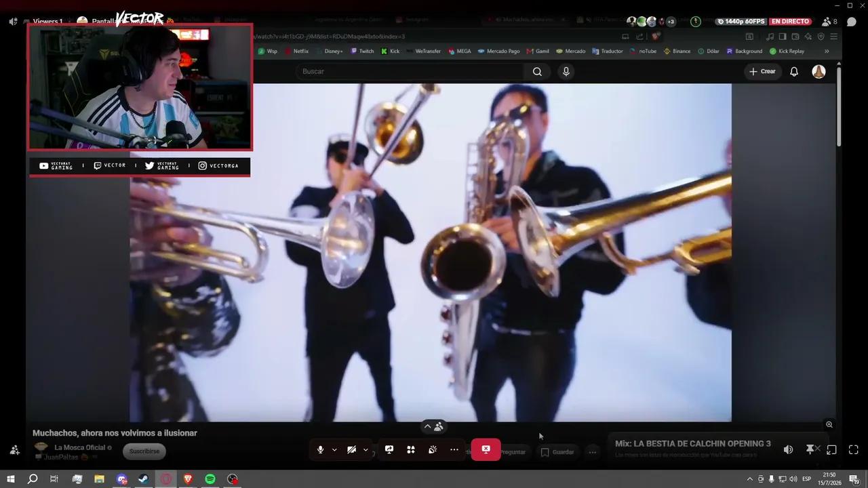Viewport: 868px width, 488px height.
Task: Toggle the camera off/on button
Action: coord(351,449)
